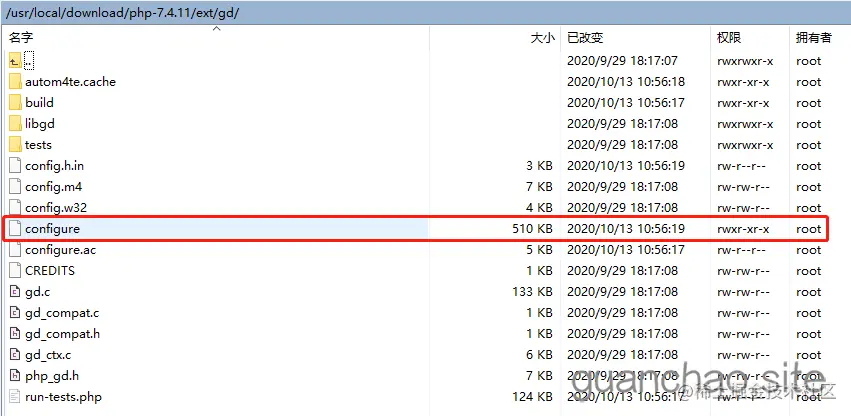Sort by the 拥有者 column header
Screen dimensions: 851x416
click(x=814, y=37)
